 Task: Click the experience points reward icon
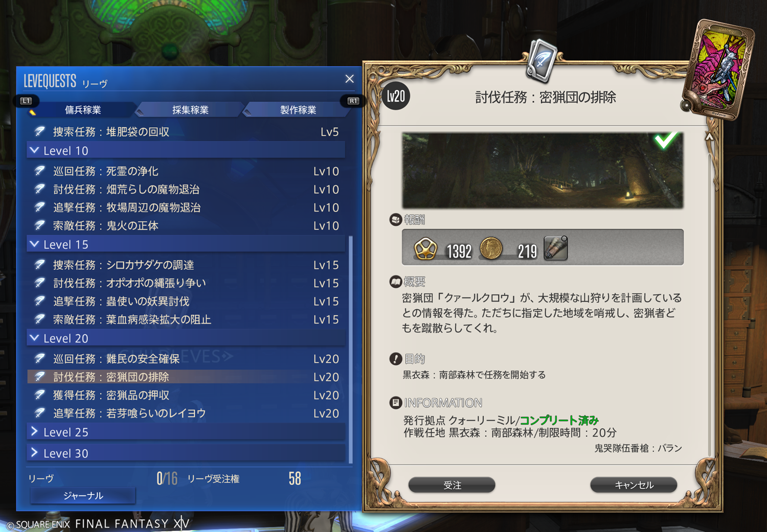pos(425,249)
